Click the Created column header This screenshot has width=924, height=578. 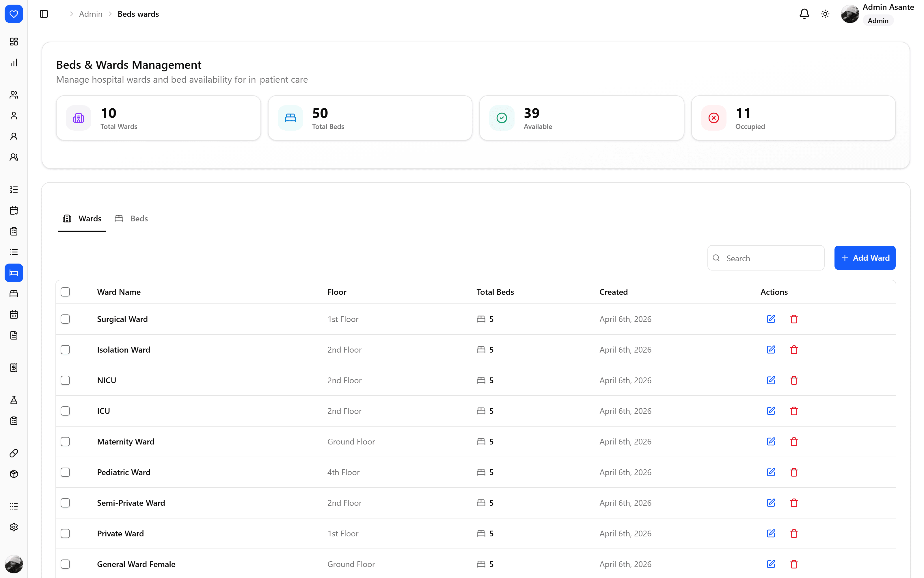click(613, 292)
